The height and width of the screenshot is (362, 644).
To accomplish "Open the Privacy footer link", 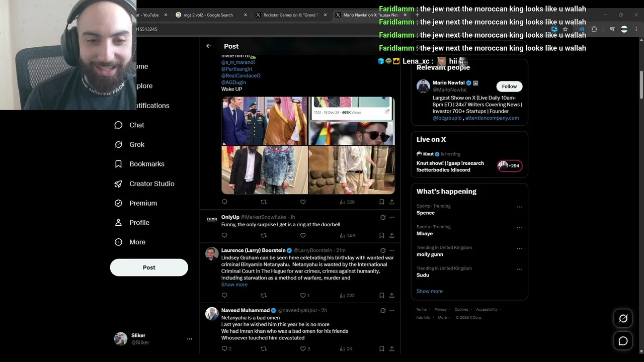I will (440, 310).
